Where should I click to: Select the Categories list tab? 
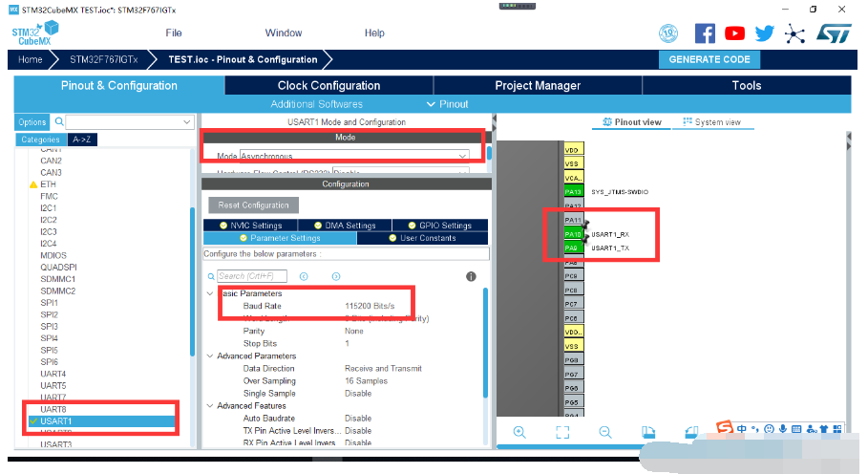(40, 140)
